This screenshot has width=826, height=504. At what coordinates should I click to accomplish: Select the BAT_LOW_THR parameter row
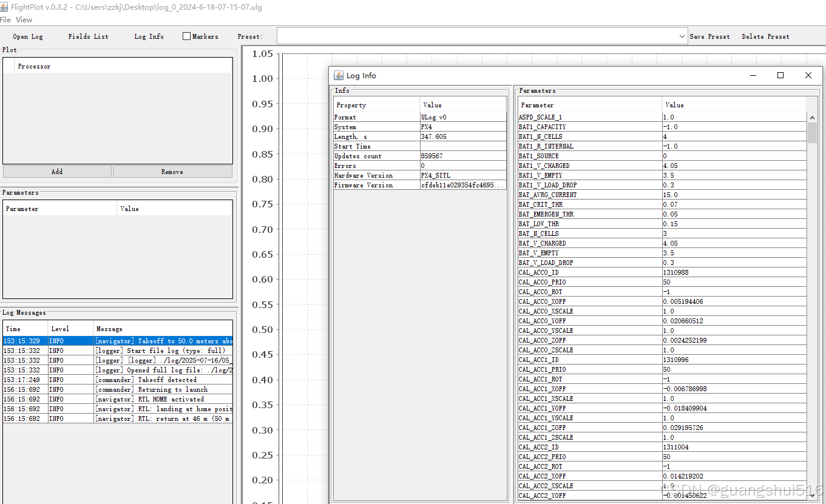pos(662,224)
